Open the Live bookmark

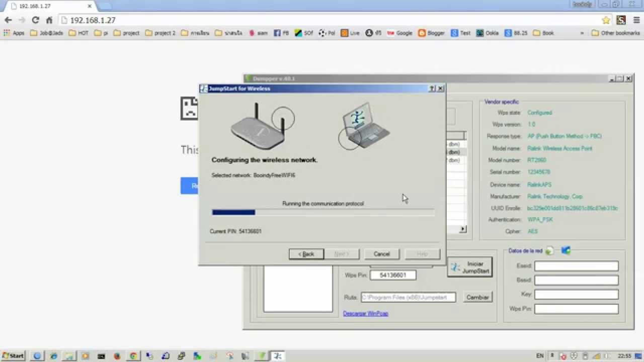(350, 33)
